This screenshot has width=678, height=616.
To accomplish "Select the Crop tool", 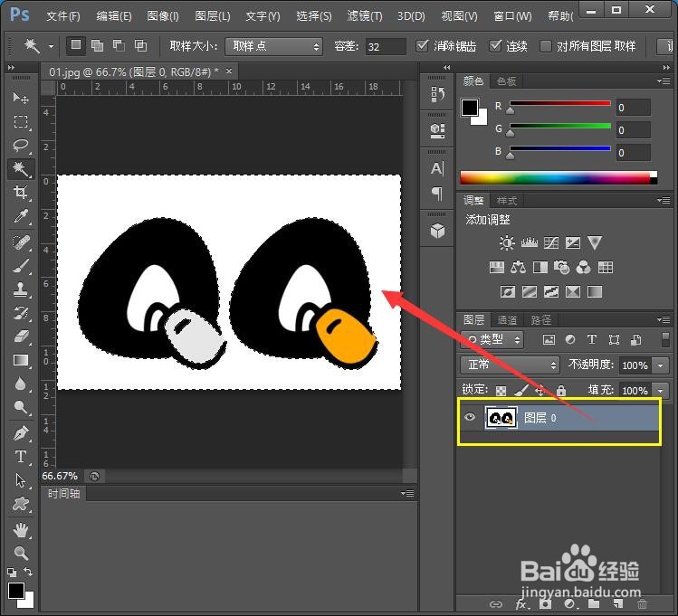I will coord(20,193).
